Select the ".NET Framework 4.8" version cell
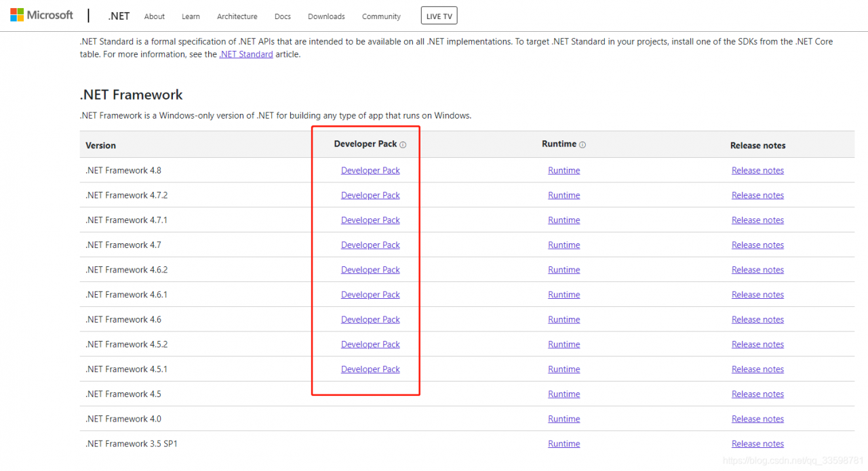Image resolution: width=868 pixels, height=471 pixels. [x=123, y=171]
